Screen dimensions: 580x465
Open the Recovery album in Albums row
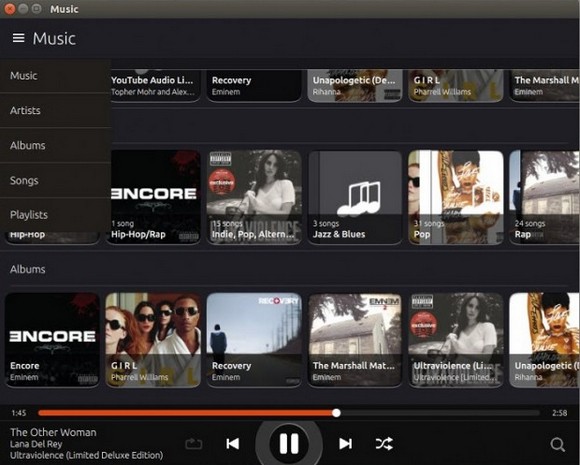pyautogui.click(x=254, y=340)
